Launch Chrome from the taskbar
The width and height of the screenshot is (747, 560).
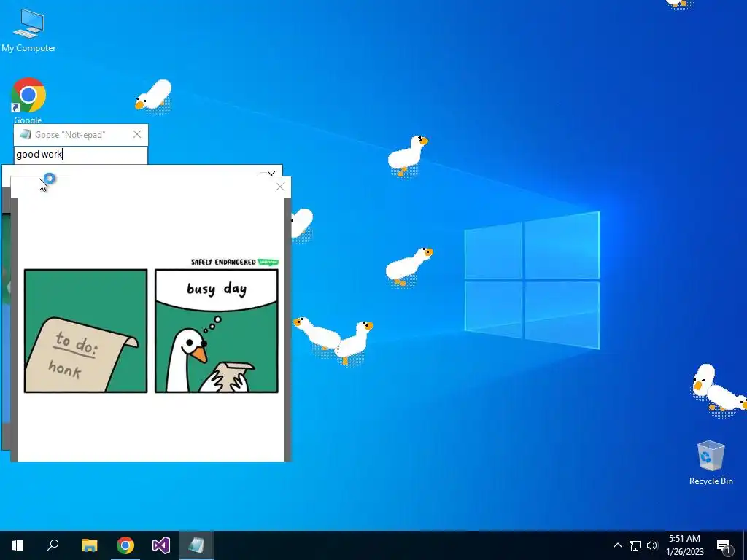(125, 545)
